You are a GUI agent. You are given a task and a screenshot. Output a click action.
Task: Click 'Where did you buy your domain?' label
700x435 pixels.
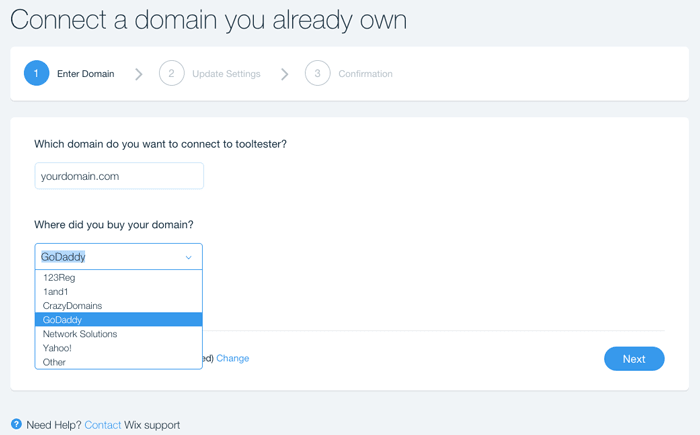[x=114, y=225]
